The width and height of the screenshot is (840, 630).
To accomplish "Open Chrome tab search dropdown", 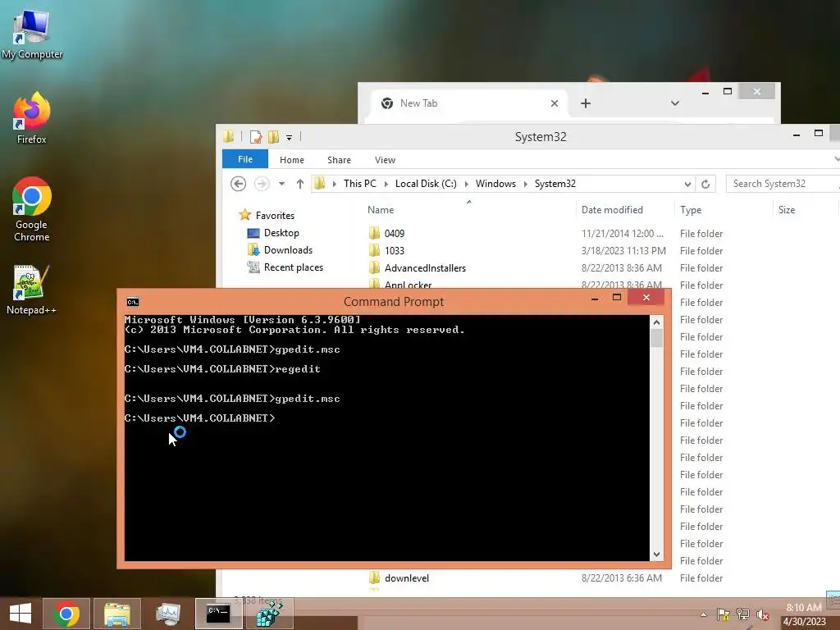I will pos(675,103).
